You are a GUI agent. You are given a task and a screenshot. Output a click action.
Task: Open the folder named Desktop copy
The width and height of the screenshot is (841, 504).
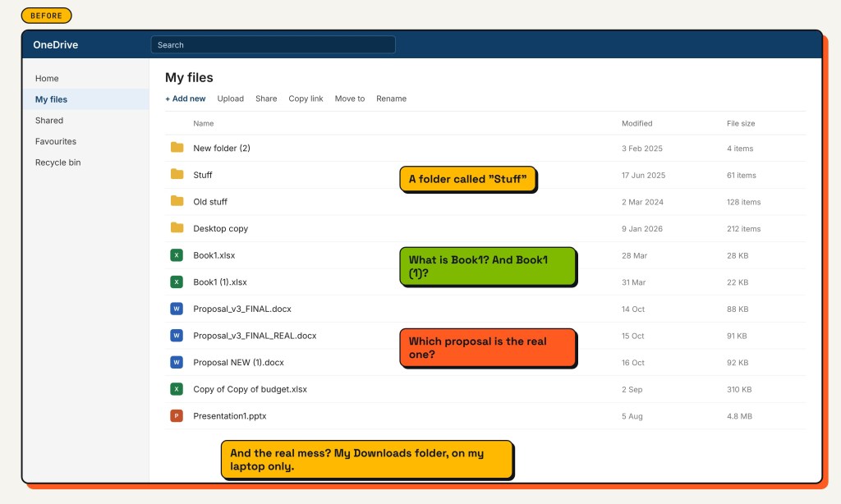[x=220, y=228]
